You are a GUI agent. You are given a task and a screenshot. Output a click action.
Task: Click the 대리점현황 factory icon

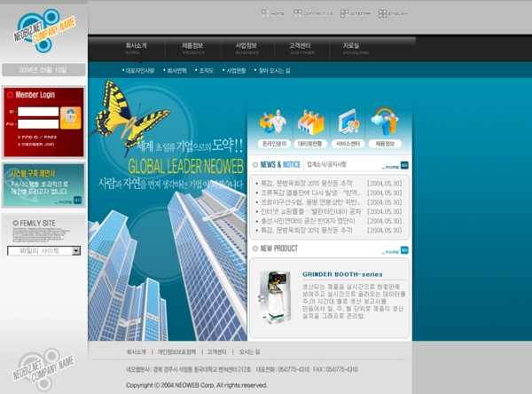[310, 122]
